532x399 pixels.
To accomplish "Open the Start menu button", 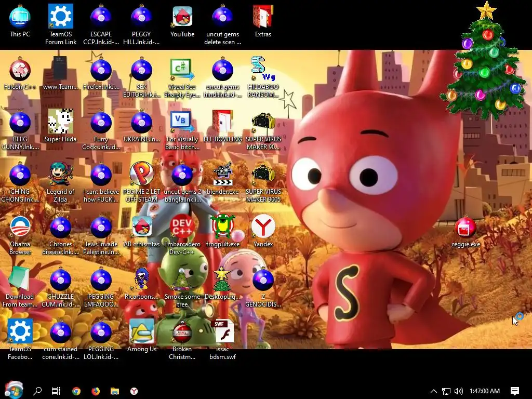I will tap(14, 390).
